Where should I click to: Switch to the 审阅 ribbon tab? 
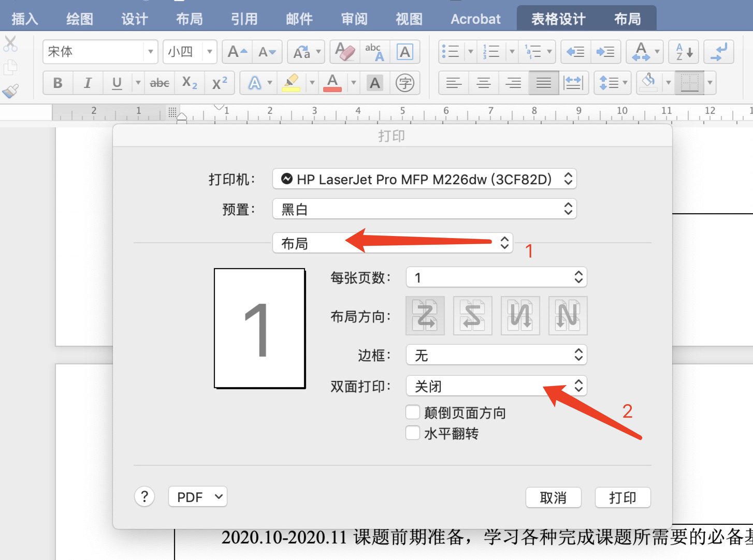coord(354,19)
